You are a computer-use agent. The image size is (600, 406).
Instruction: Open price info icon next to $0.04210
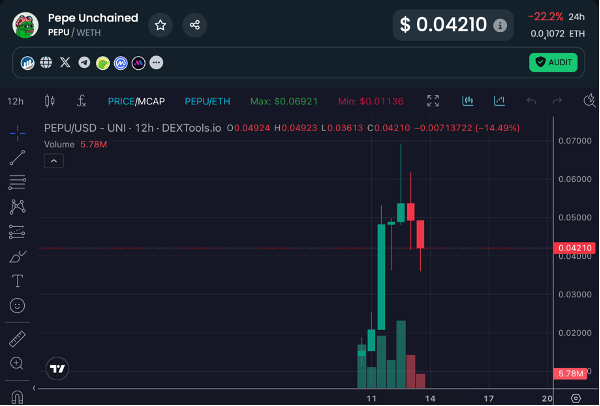pyautogui.click(x=500, y=26)
